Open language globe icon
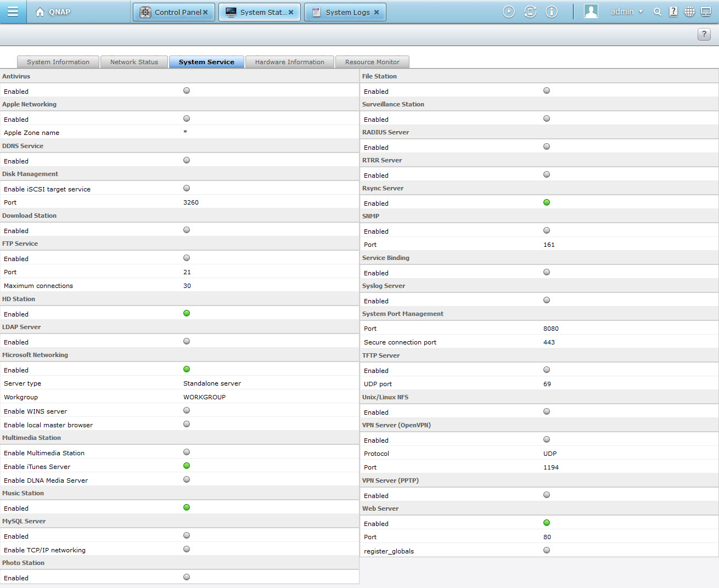The image size is (719, 588). [x=689, y=12]
